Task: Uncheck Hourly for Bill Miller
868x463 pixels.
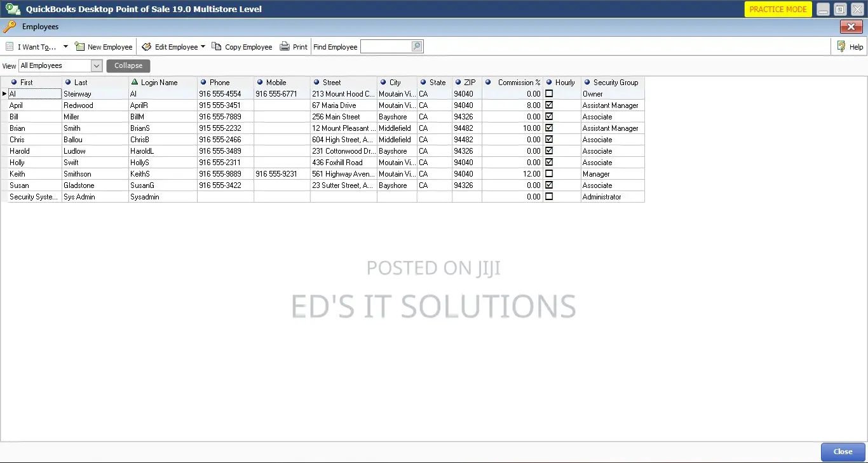Action: 549,116
